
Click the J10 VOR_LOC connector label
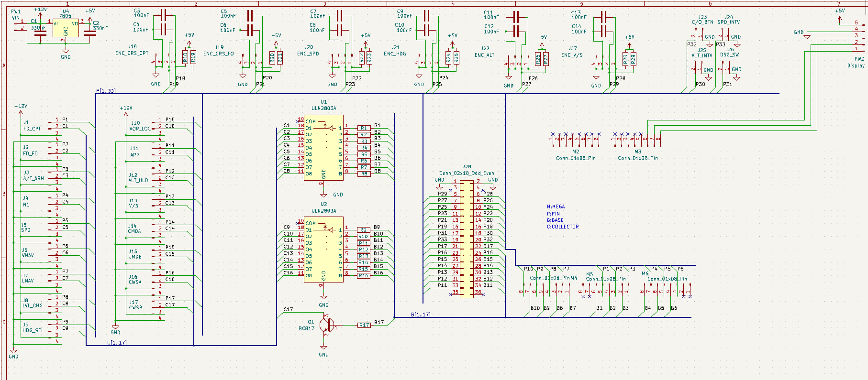point(140,126)
